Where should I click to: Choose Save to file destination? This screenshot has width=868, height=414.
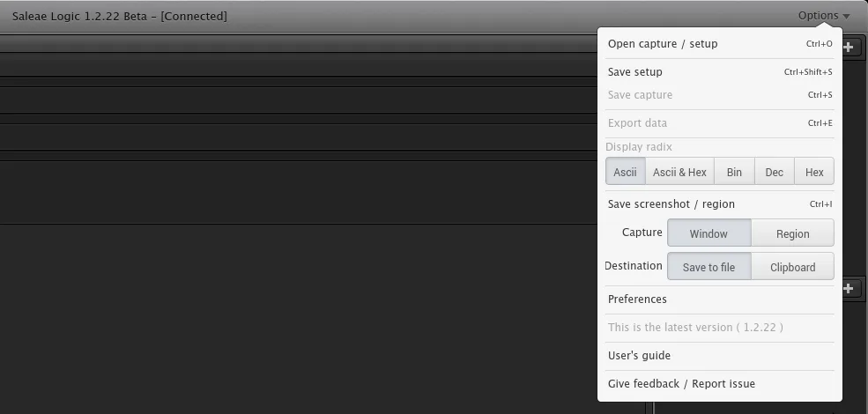coord(708,267)
